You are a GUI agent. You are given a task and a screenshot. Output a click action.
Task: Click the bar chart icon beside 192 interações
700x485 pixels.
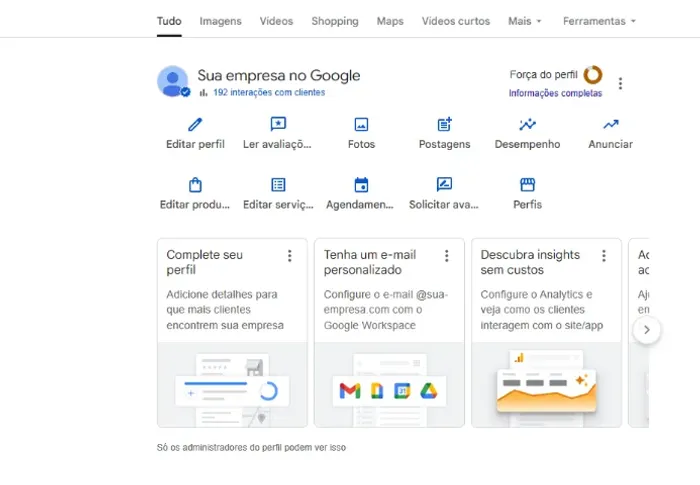204,92
